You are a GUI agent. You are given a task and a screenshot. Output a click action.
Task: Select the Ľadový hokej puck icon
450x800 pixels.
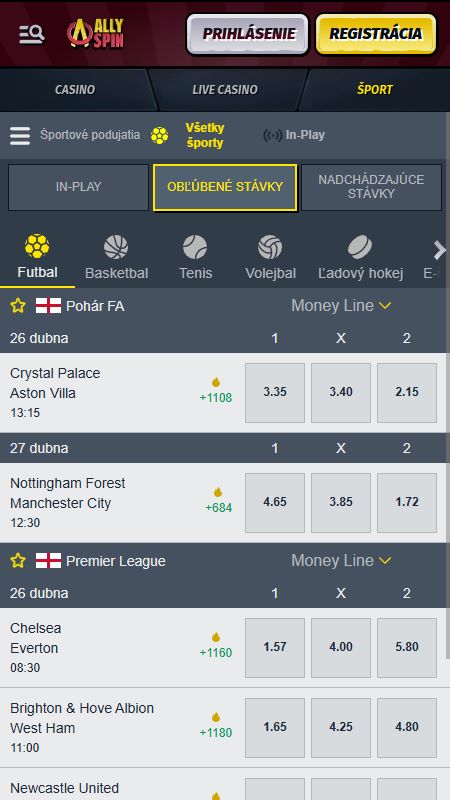360,247
